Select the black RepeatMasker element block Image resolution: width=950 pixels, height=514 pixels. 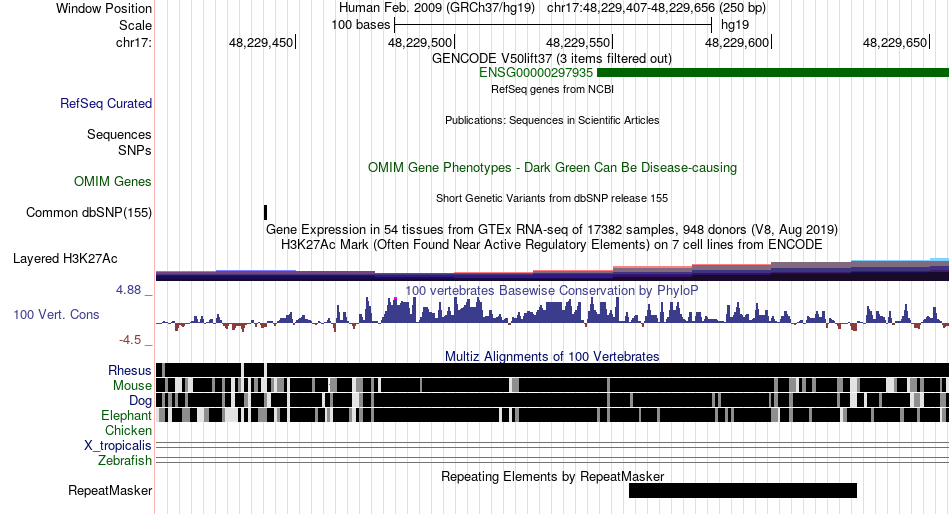click(743, 490)
